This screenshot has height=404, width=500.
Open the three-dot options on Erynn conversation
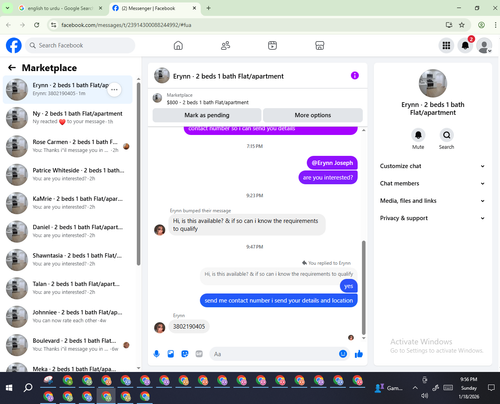[x=114, y=90]
